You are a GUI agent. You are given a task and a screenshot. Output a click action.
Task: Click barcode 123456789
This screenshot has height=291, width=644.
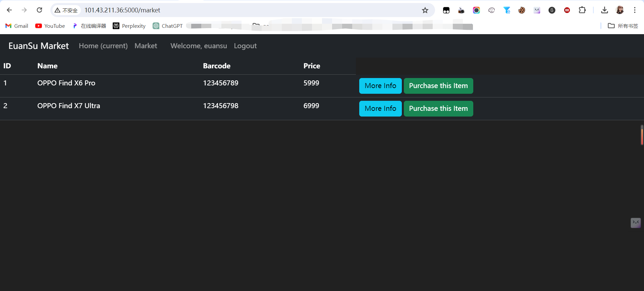pyautogui.click(x=221, y=83)
